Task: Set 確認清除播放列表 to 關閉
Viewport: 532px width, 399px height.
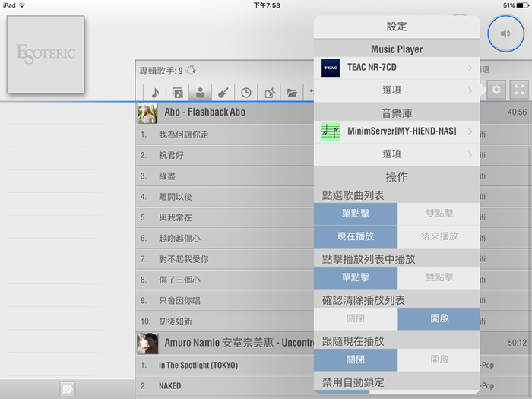Action: point(356,318)
